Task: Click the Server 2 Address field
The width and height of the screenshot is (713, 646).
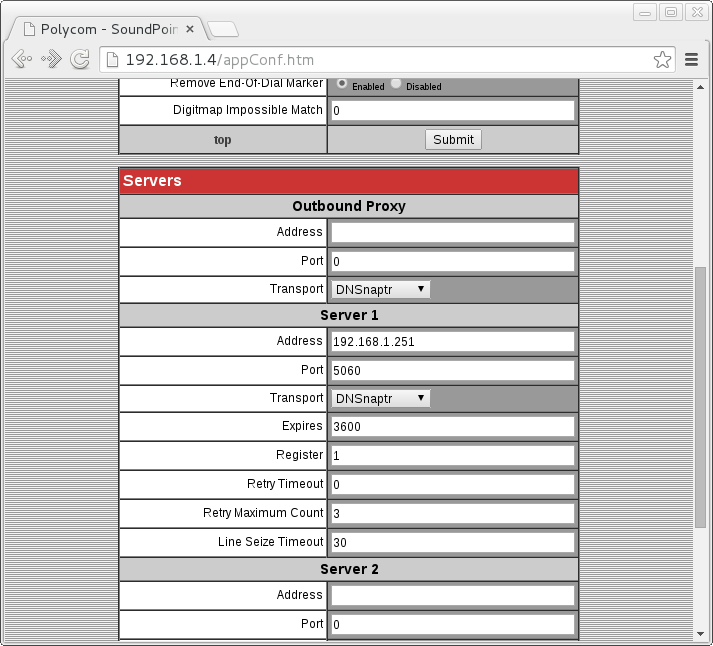Action: [453, 596]
